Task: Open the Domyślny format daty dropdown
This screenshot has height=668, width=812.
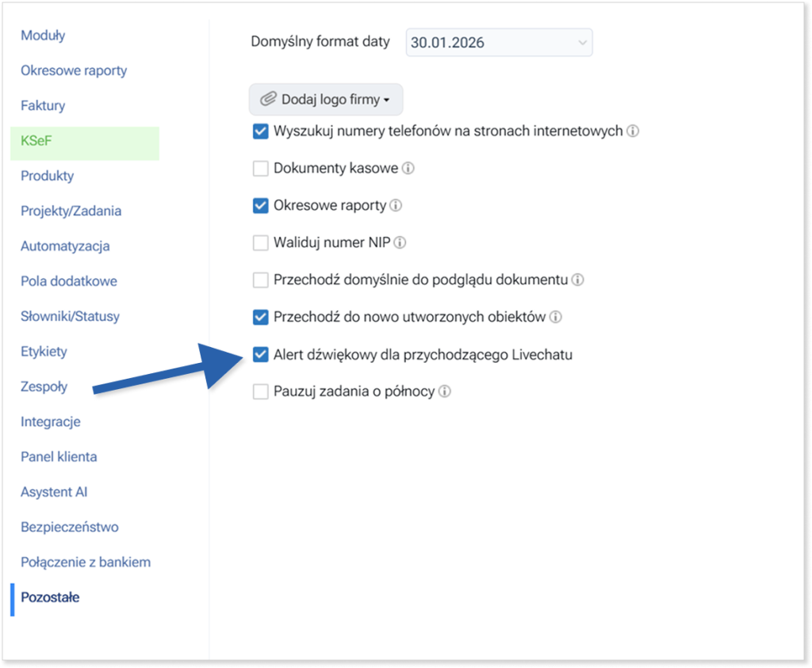Action: point(499,42)
